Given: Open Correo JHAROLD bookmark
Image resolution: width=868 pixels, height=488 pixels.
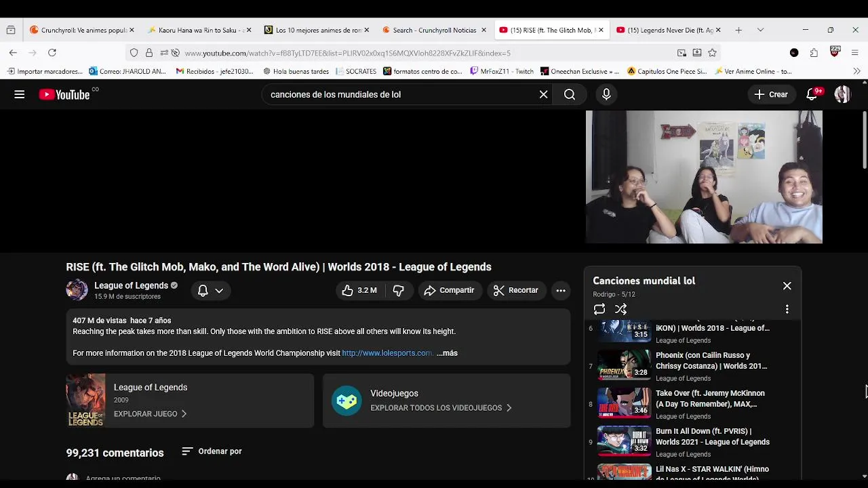Looking at the screenshot, I should pos(127,71).
